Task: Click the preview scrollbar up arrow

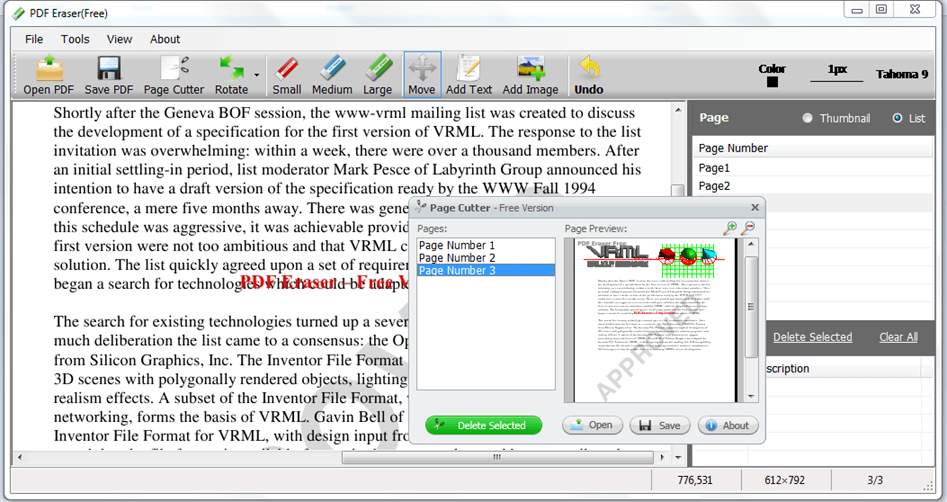Action: tap(751, 245)
